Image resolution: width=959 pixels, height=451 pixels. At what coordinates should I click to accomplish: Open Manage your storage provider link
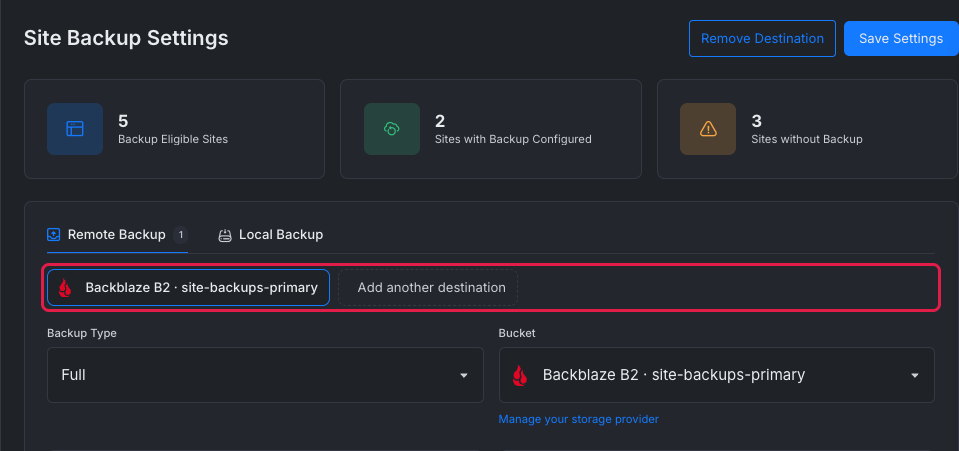click(579, 419)
